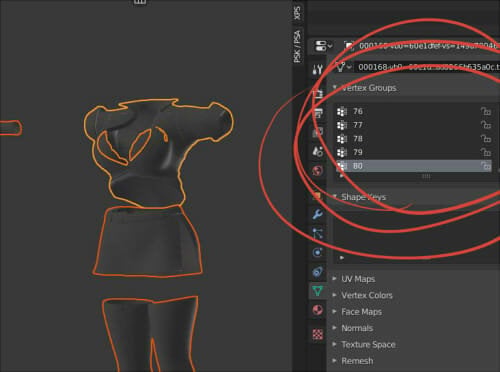The image size is (500, 372).
Task: Select vertex group 79
Action: [x=414, y=152]
